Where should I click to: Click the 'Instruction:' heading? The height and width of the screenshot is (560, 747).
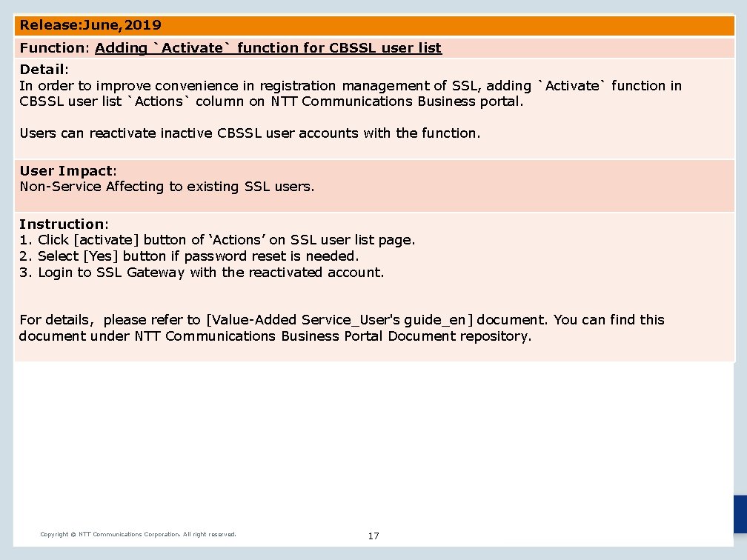pyautogui.click(x=64, y=224)
